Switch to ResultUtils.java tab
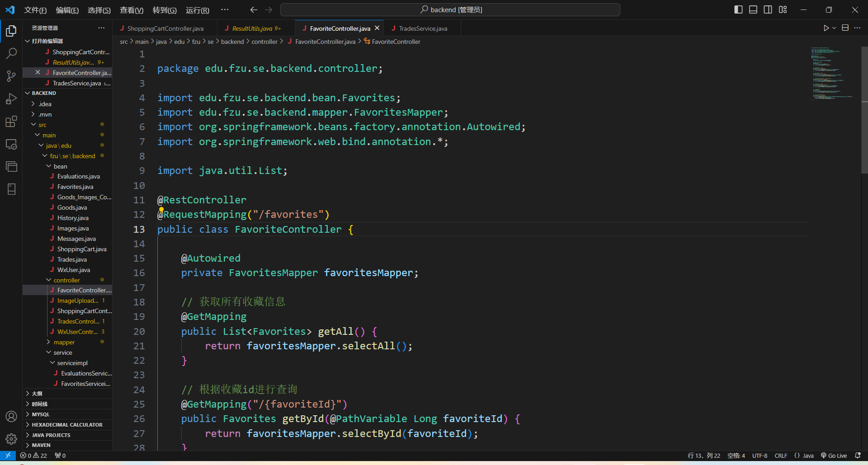 coord(256,28)
